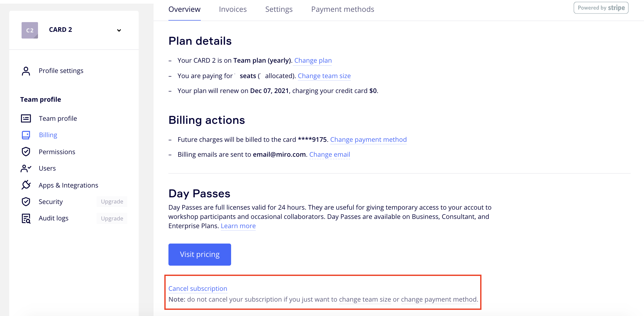Click the Apps & Integrations plug icon

26,185
